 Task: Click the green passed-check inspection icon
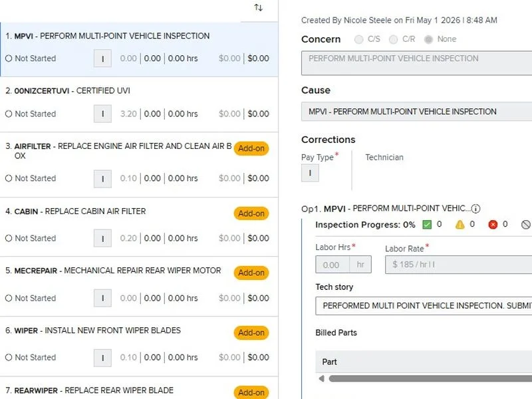(x=427, y=225)
